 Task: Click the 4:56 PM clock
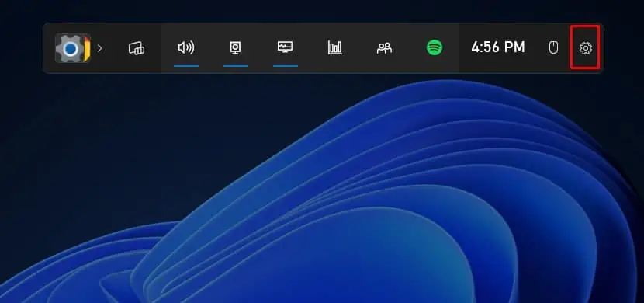tap(498, 47)
